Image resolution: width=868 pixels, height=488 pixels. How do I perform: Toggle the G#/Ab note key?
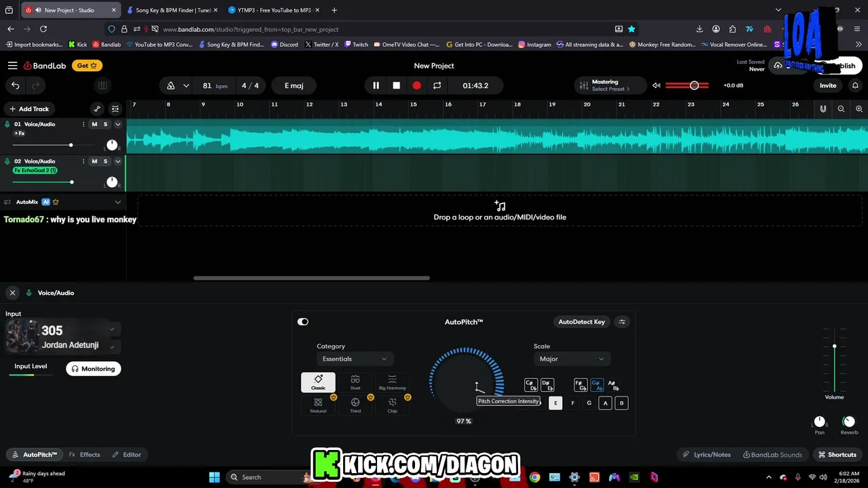point(597,385)
